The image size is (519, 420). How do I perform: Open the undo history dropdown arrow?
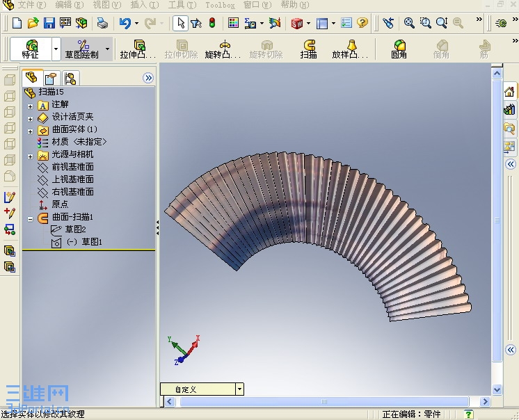pos(136,23)
